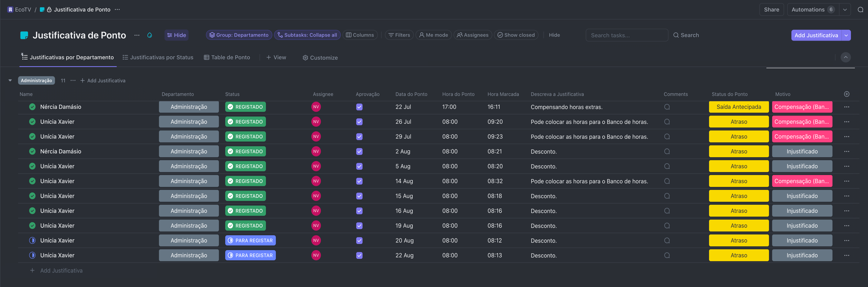Open Group: Departamento setting
Screen dimensions: 868x287
[x=239, y=35]
